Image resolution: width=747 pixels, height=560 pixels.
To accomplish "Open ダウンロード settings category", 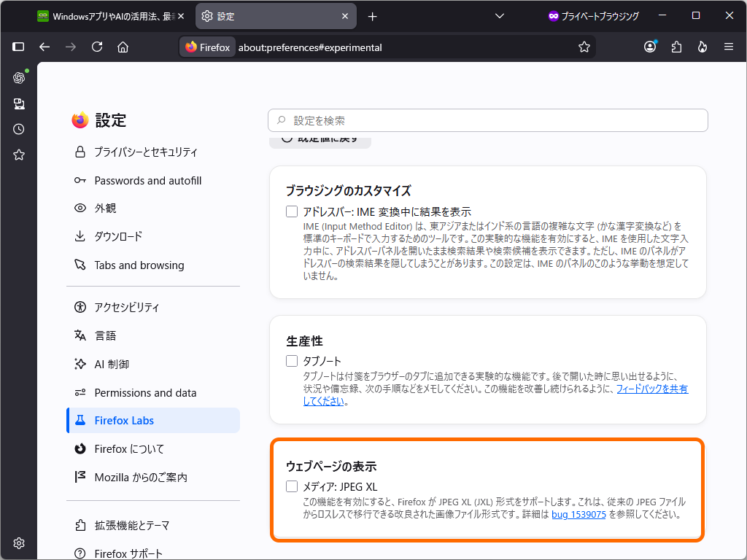I will point(153,236).
